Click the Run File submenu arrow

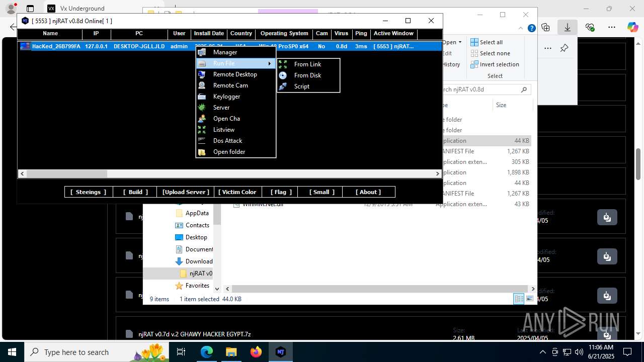tap(270, 63)
